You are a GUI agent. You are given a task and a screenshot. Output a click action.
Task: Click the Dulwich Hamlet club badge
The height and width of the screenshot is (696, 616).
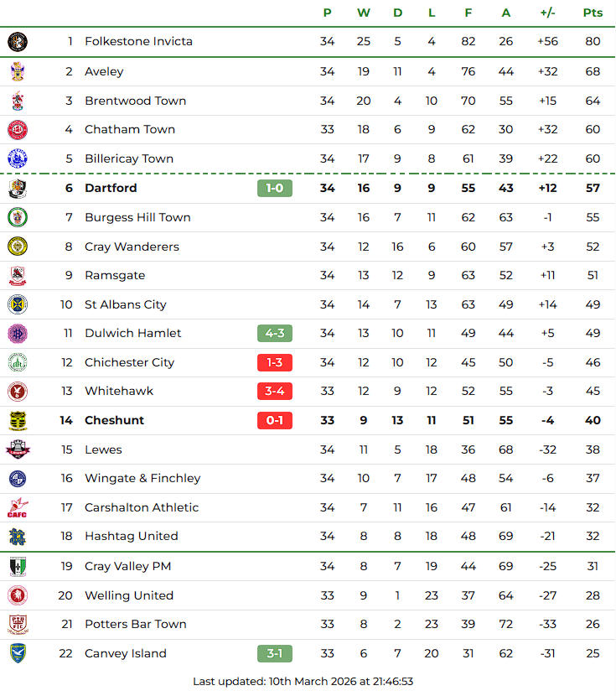(18, 333)
